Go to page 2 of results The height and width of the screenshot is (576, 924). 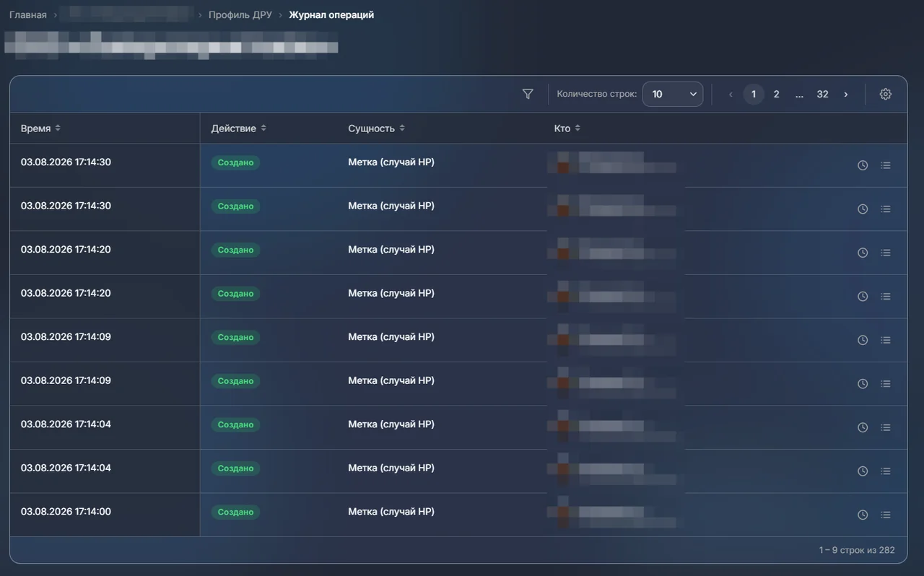point(777,95)
